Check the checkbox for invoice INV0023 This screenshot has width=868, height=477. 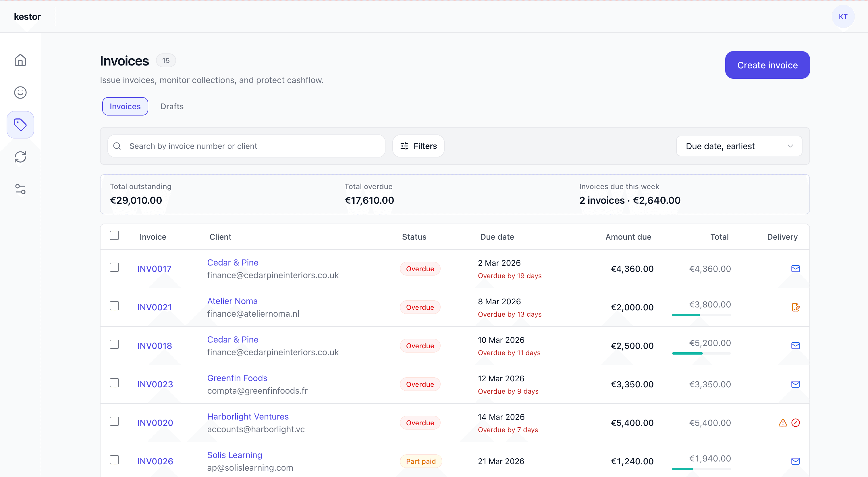tap(114, 383)
